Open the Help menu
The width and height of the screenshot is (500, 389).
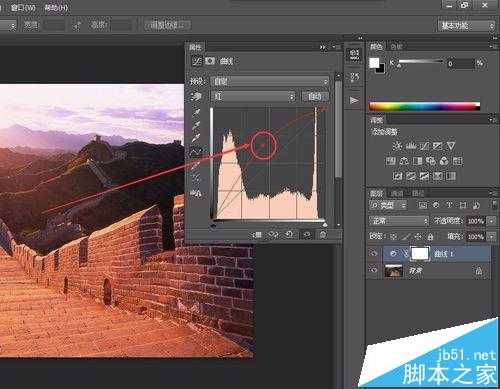(x=56, y=7)
